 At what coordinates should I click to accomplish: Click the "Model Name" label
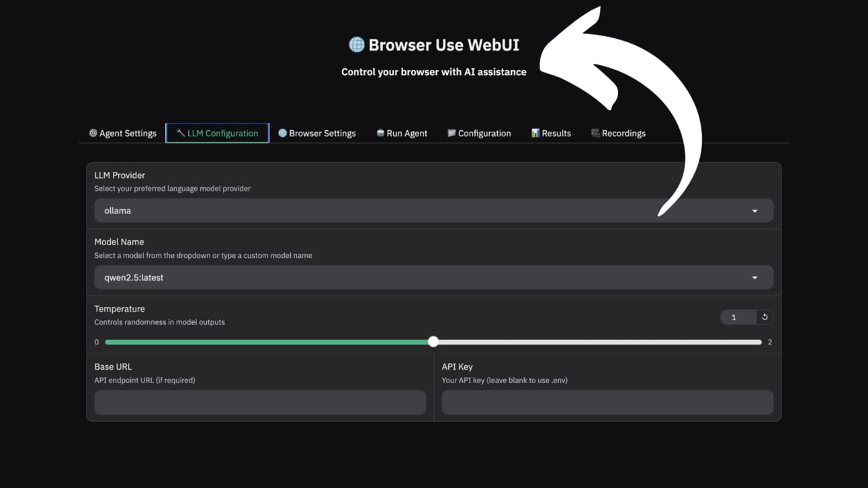click(119, 242)
